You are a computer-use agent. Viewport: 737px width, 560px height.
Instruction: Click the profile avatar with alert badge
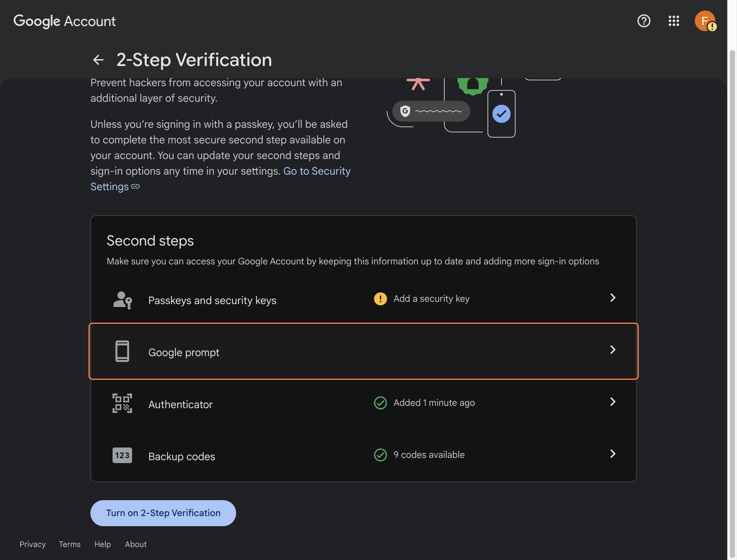(x=705, y=21)
